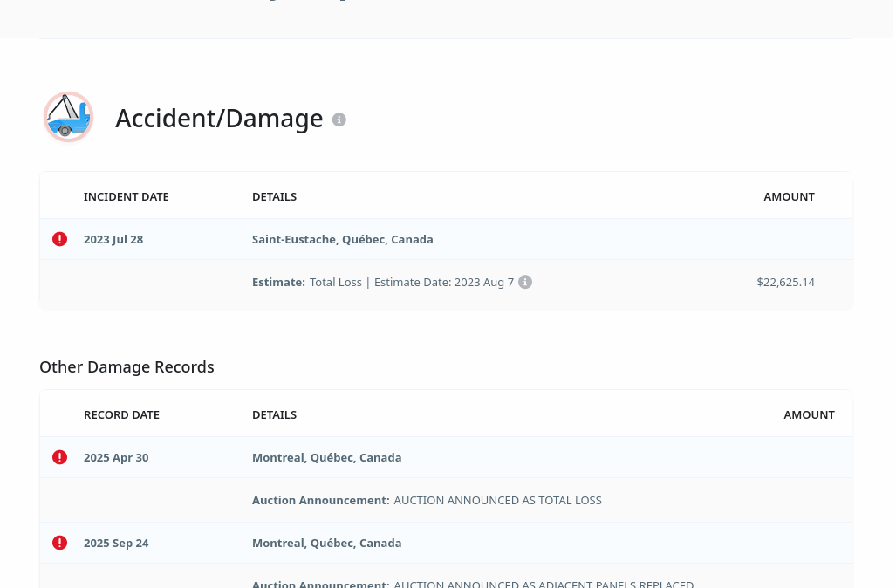Select the 2023 Jul 28 incident date

(x=113, y=239)
